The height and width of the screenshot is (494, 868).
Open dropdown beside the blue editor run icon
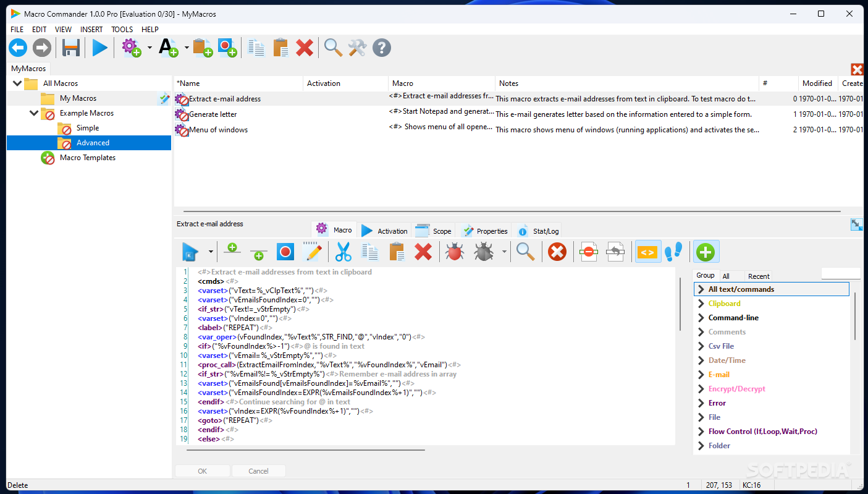211,252
